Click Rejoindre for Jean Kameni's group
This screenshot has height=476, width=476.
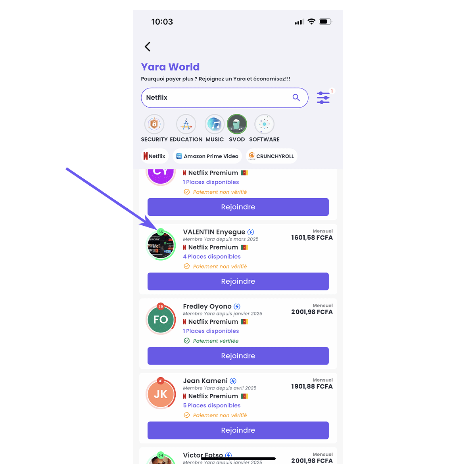point(238,430)
